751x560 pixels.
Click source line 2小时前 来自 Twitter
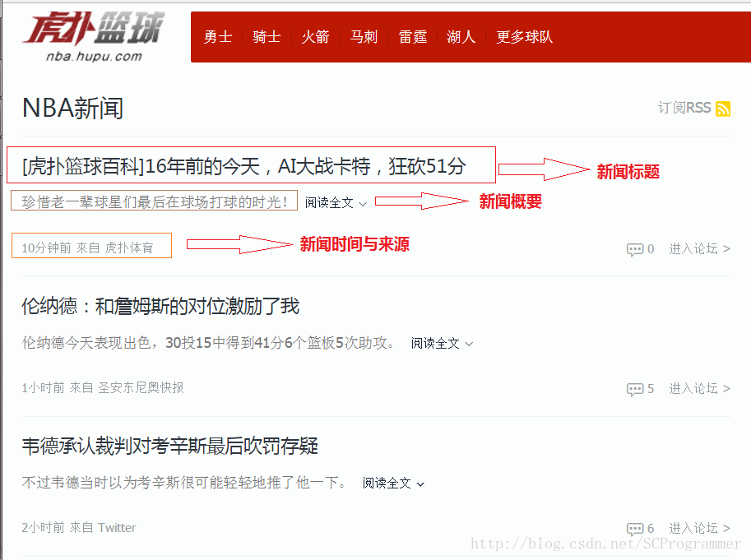pos(79,527)
